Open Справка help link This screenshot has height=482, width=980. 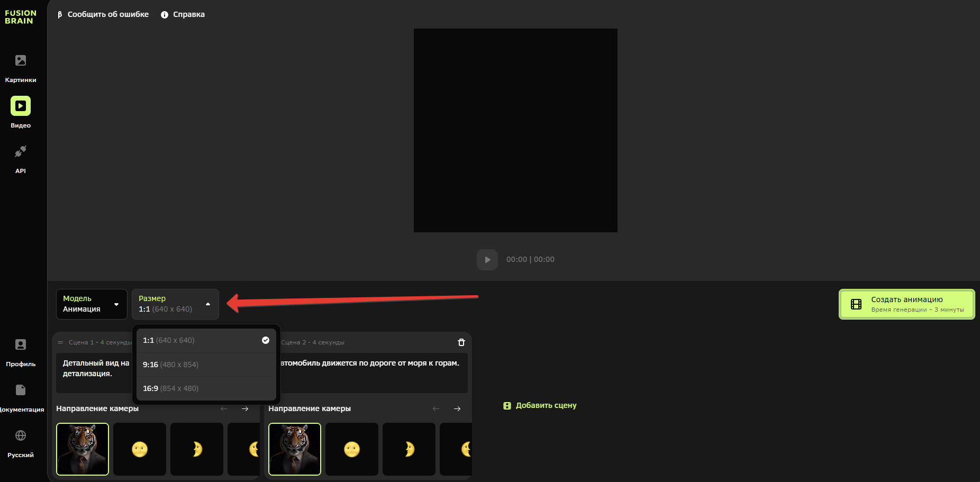[x=183, y=14]
